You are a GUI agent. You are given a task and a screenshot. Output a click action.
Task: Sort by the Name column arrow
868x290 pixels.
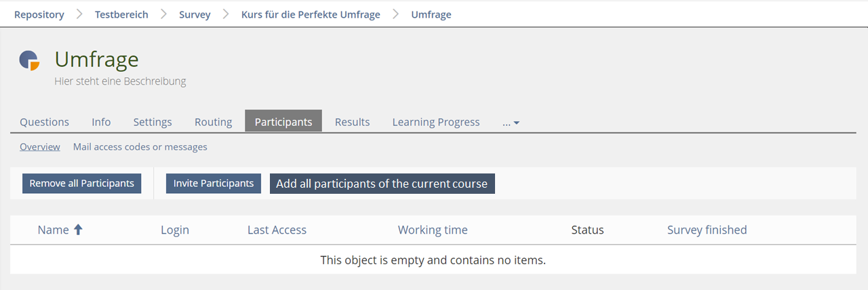78,230
